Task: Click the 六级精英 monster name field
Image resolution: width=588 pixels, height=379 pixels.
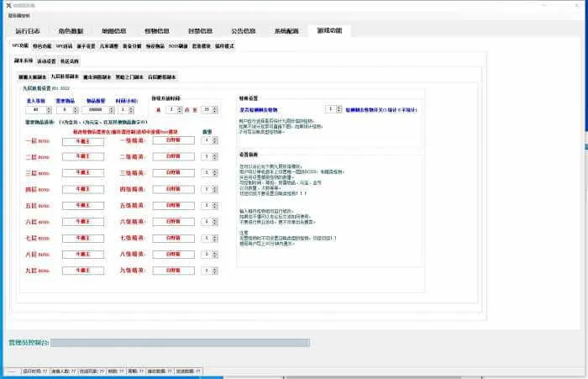Action: (174, 222)
